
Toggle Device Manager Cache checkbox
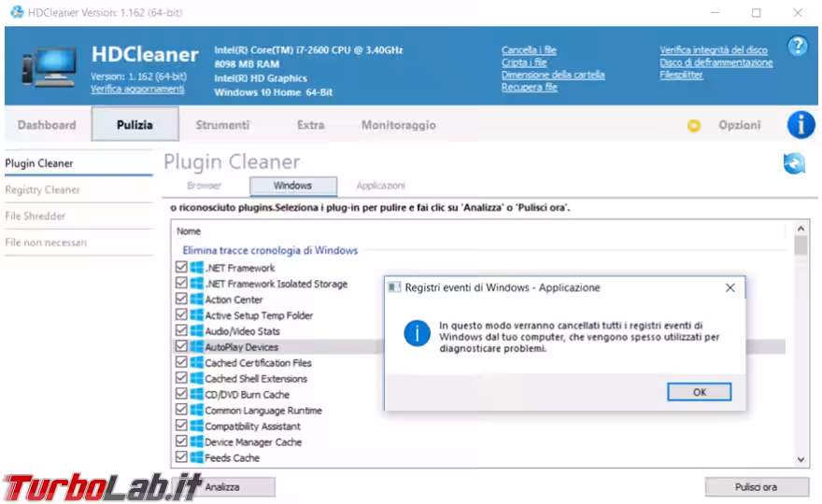pyautogui.click(x=181, y=441)
